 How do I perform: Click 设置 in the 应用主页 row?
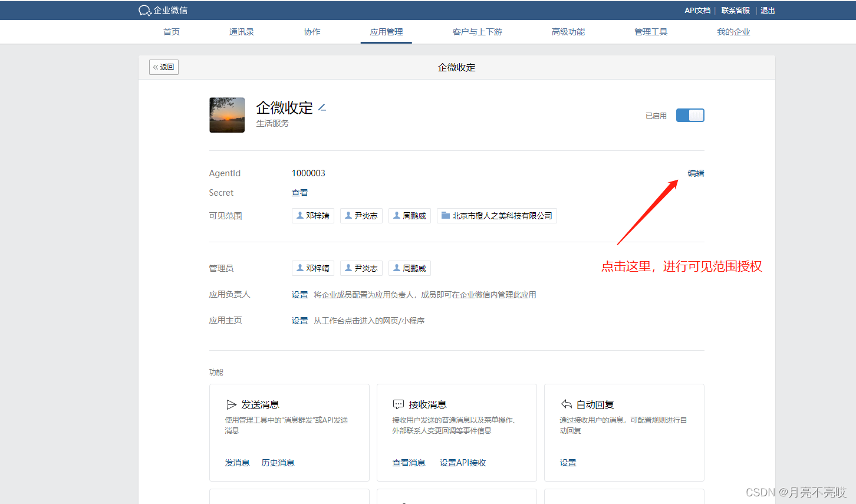299,321
